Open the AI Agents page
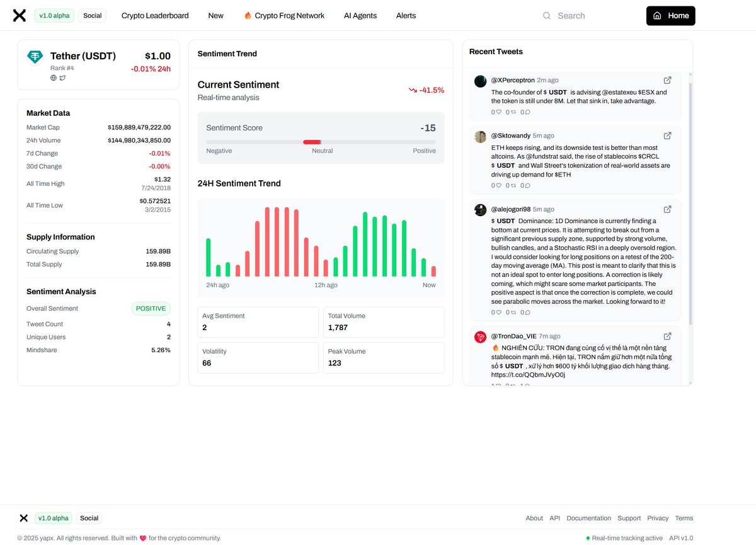This screenshot has width=756, height=545. click(x=360, y=16)
